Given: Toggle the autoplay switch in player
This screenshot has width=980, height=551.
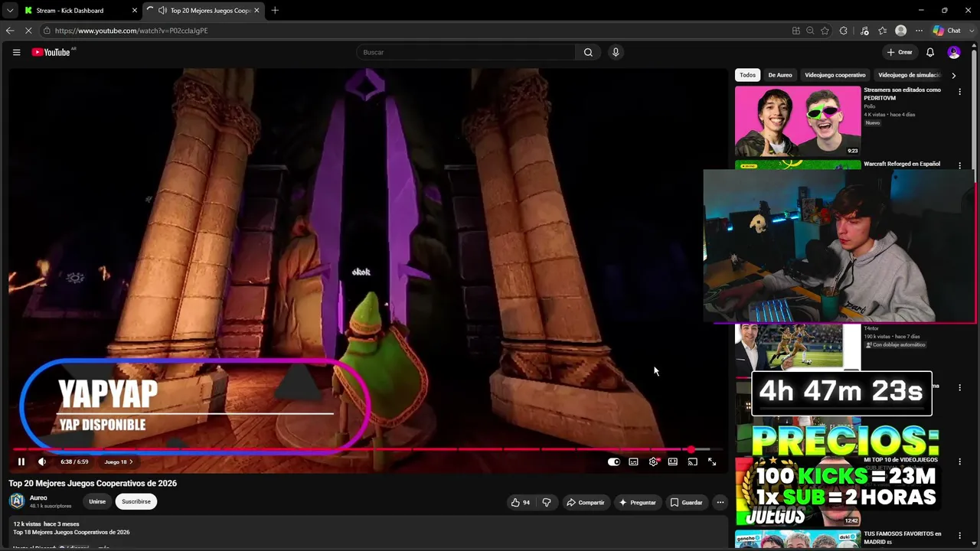Looking at the screenshot, I should 613,461.
